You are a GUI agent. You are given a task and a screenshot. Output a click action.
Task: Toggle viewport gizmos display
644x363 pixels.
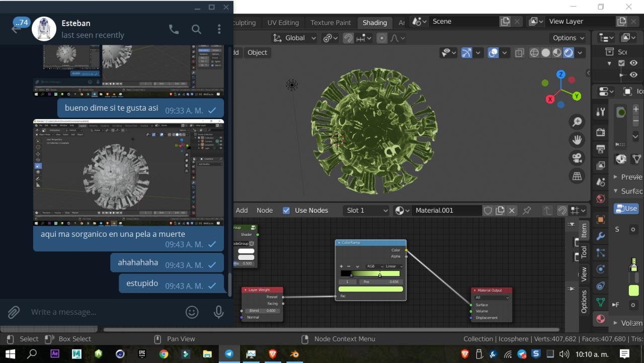467,53
